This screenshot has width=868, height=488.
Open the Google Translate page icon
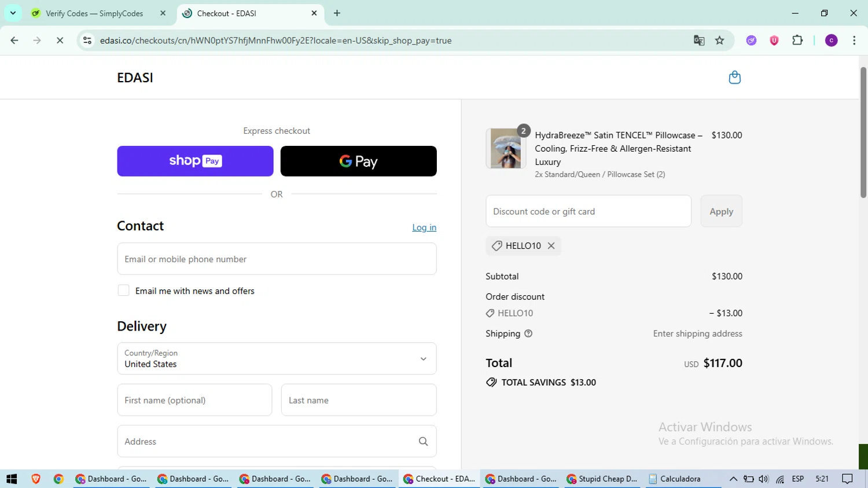pyautogui.click(x=699, y=41)
